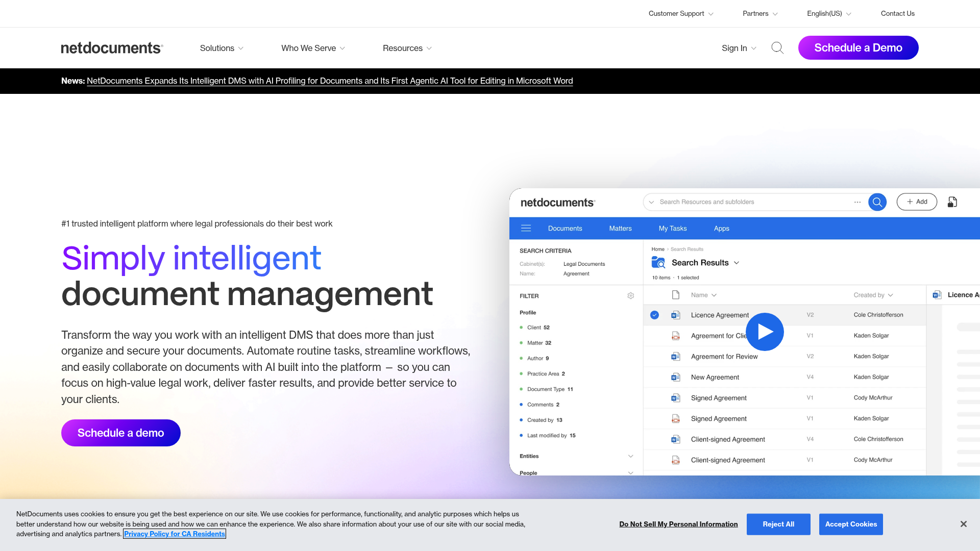Switch to the My Tasks tab
This screenshot has width=980, height=551.
(x=672, y=228)
